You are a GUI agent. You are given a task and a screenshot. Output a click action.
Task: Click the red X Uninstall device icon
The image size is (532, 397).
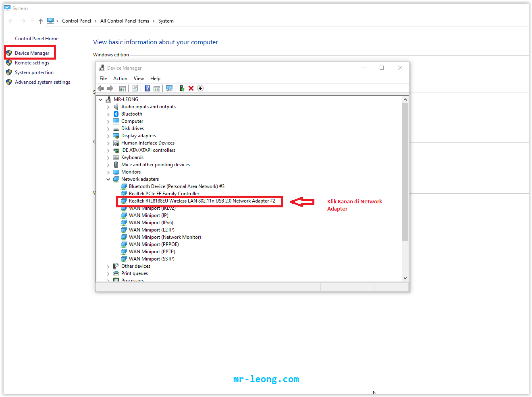pos(191,88)
